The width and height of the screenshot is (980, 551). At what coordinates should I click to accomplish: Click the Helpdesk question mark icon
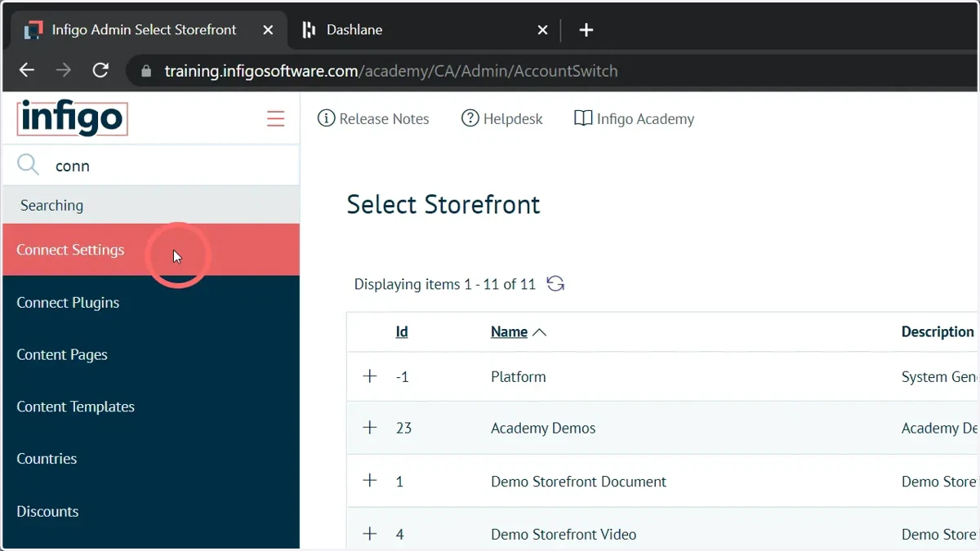pos(470,118)
